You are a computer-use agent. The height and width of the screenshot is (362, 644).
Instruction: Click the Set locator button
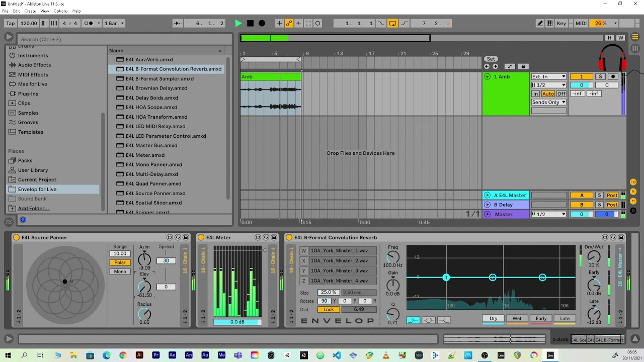(x=491, y=59)
